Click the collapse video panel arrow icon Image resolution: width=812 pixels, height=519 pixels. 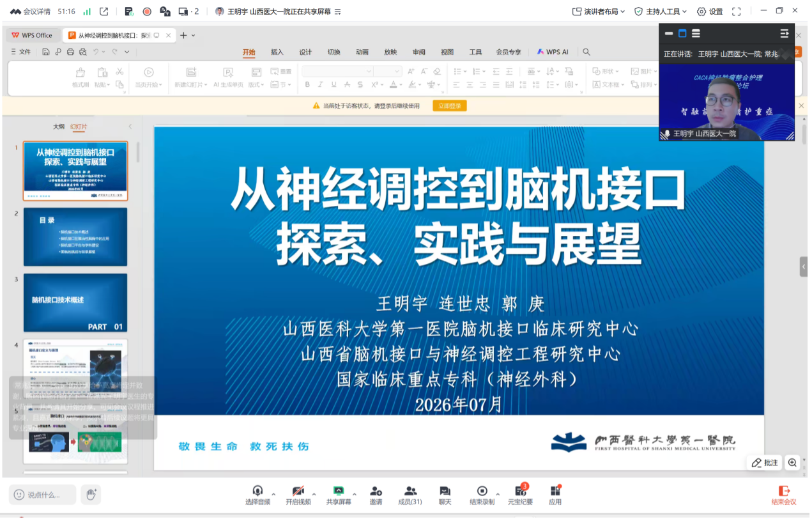(785, 33)
